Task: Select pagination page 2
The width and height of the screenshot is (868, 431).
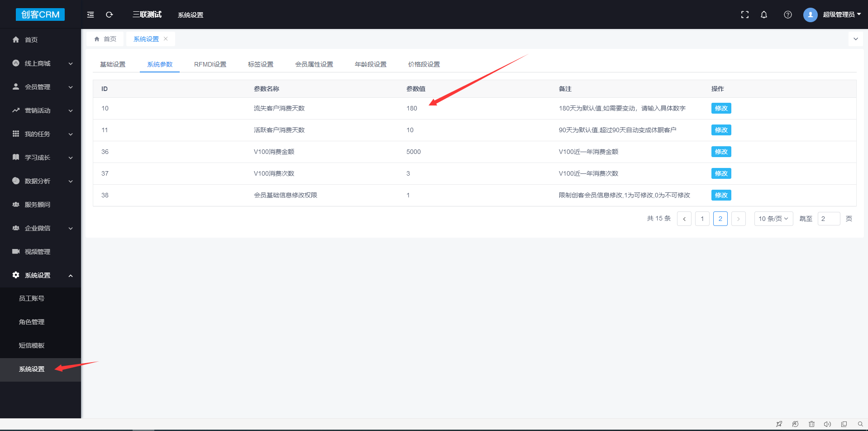Action: pos(720,219)
